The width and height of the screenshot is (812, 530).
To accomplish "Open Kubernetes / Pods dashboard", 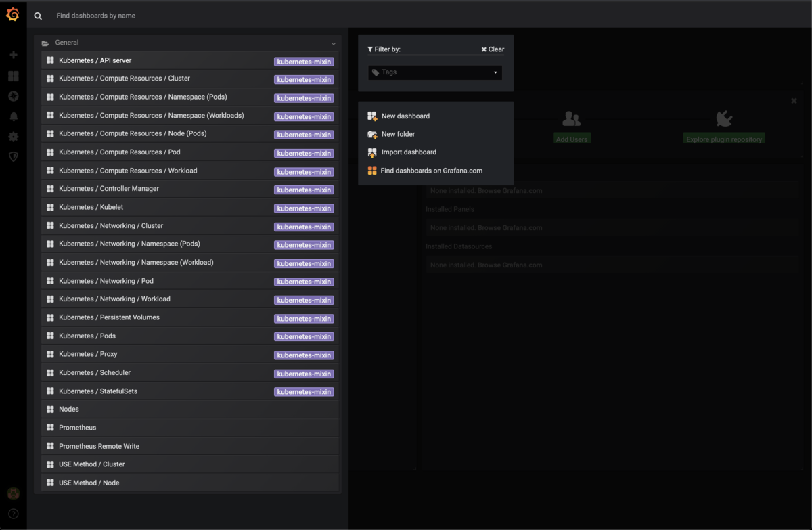I will (190, 336).
